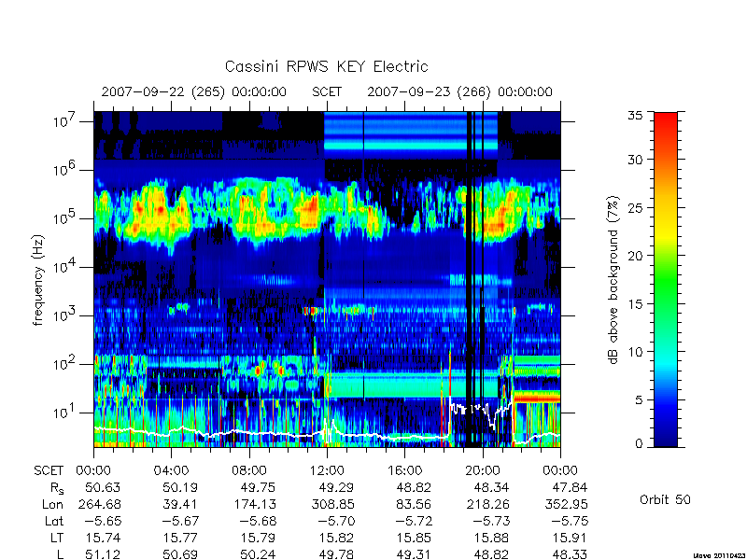Click the SCET row label below the plot
The width and height of the screenshot is (747, 560).
click(x=49, y=470)
